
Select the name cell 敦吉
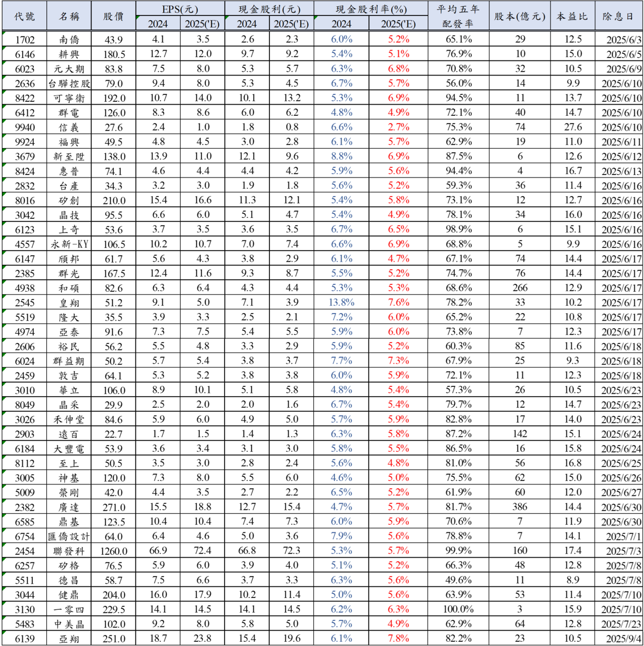69,376
